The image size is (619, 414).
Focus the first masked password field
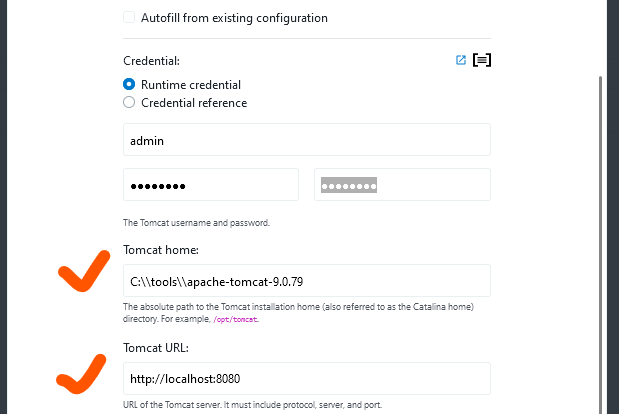tap(211, 185)
